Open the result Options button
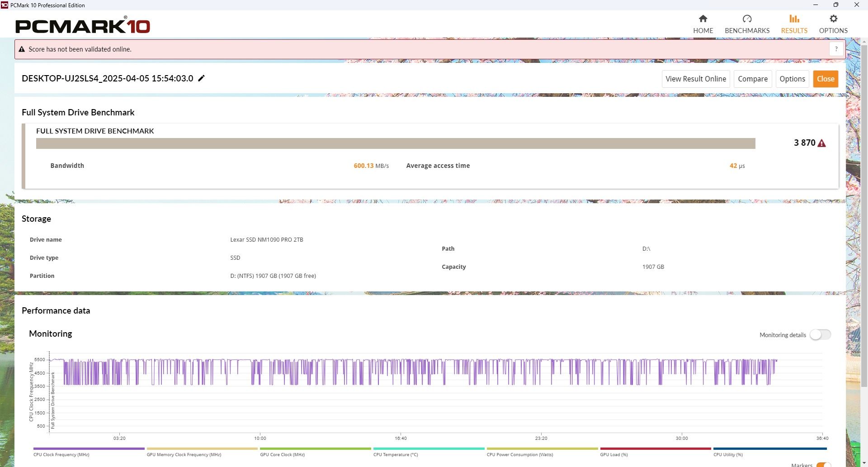The height and width of the screenshot is (467, 868). pyautogui.click(x=792, y=79)
